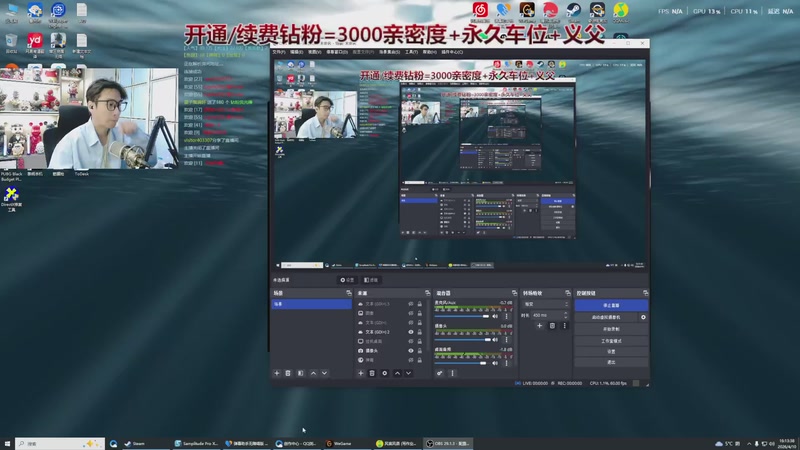Open the red yd desktop icon

pos(35,40)
